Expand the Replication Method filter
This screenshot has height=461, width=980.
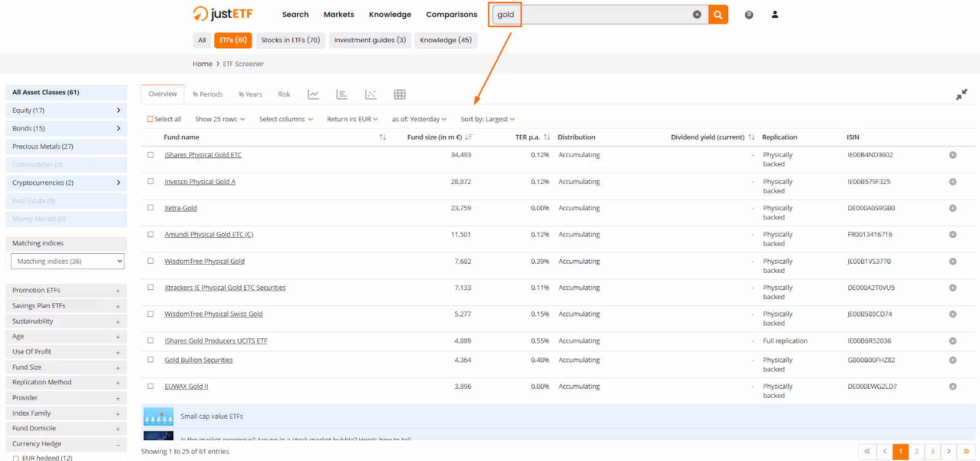pyautogui.click(x=66, y=383)
